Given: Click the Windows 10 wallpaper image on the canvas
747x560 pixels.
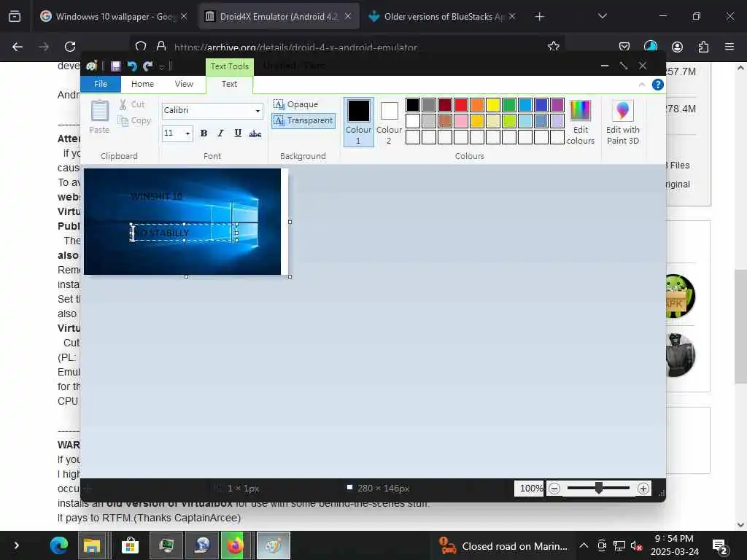Looking at the screenshot, I should [x=182, y=222].
